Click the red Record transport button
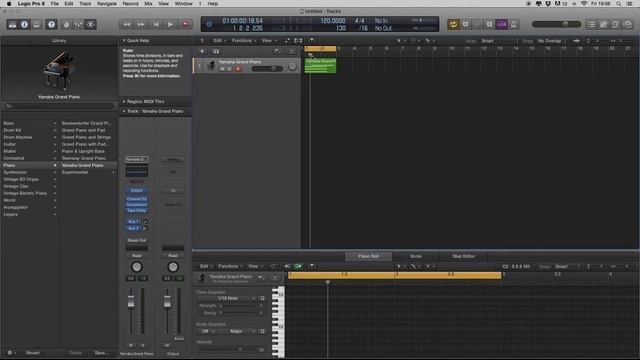640x360 pixels. click(185, 24)
